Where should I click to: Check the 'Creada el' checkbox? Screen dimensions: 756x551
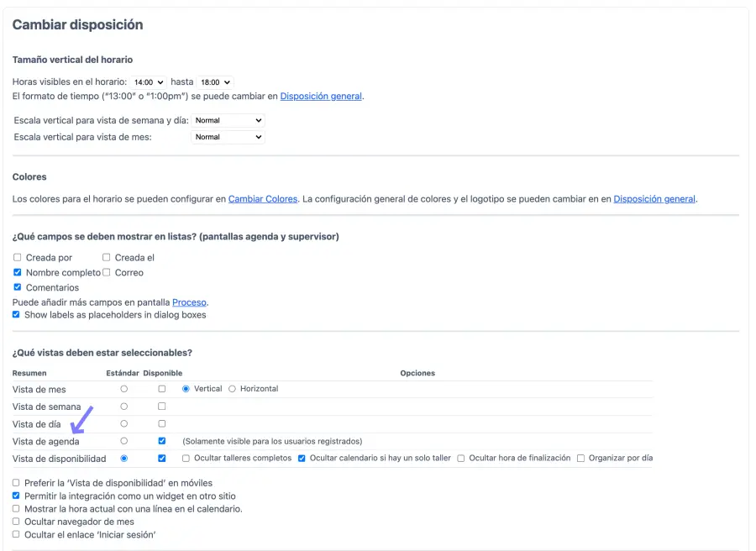(x=106, y=257)
